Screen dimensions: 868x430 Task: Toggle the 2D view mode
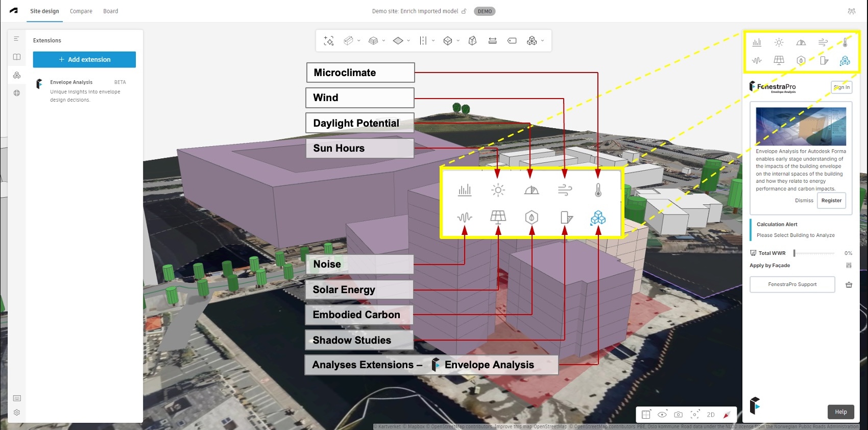710,415
